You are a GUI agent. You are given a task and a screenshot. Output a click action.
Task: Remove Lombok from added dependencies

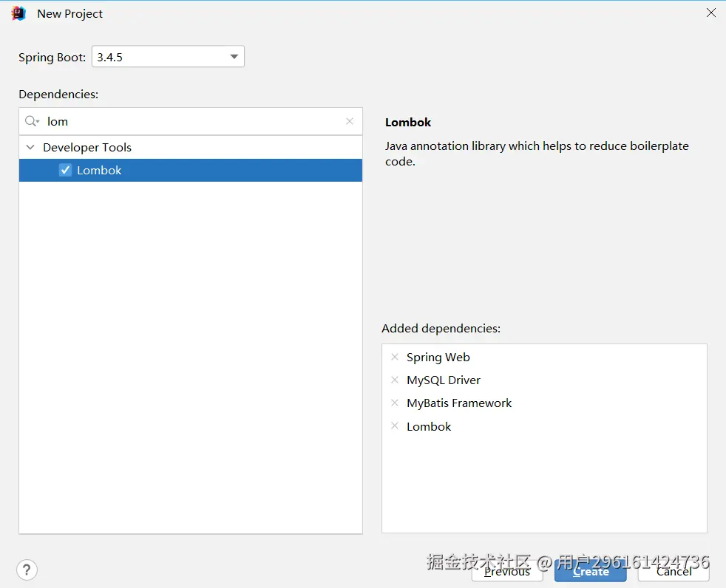(395, 425)
